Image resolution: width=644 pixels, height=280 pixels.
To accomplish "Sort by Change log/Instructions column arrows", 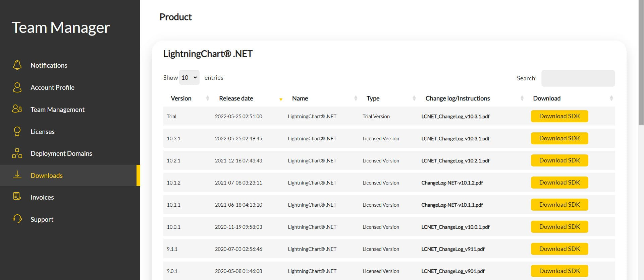I will pyautogui.click(x=522, y=98).
